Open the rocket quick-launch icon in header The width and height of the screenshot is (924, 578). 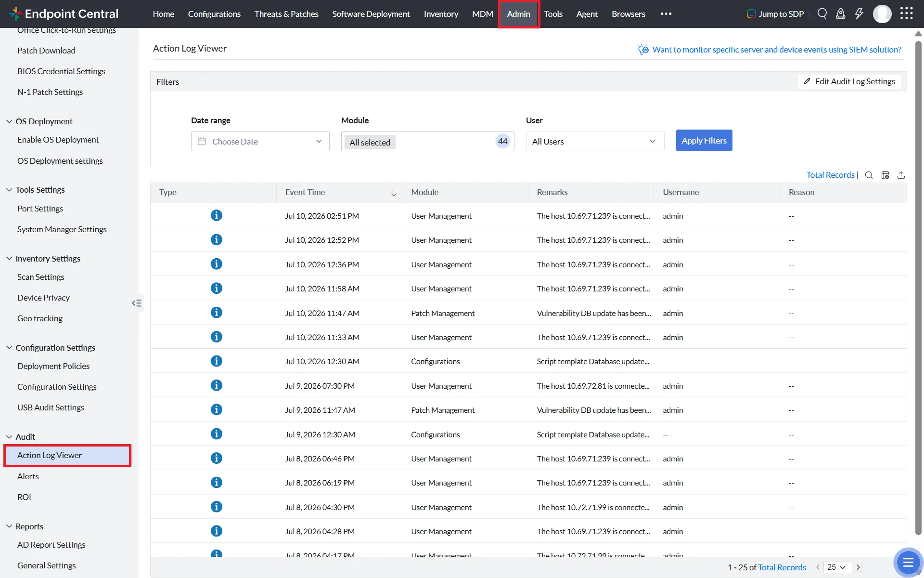tap(840, 13)
